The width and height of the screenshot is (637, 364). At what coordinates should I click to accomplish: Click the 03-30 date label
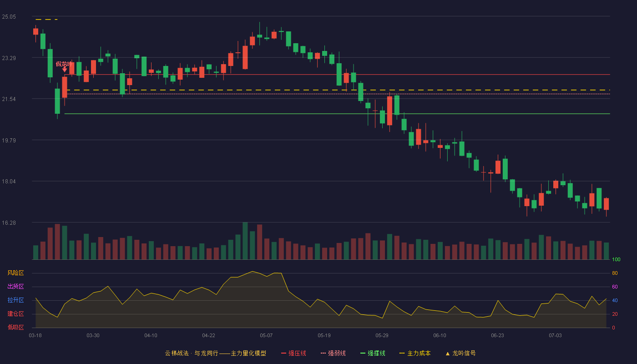93,335
